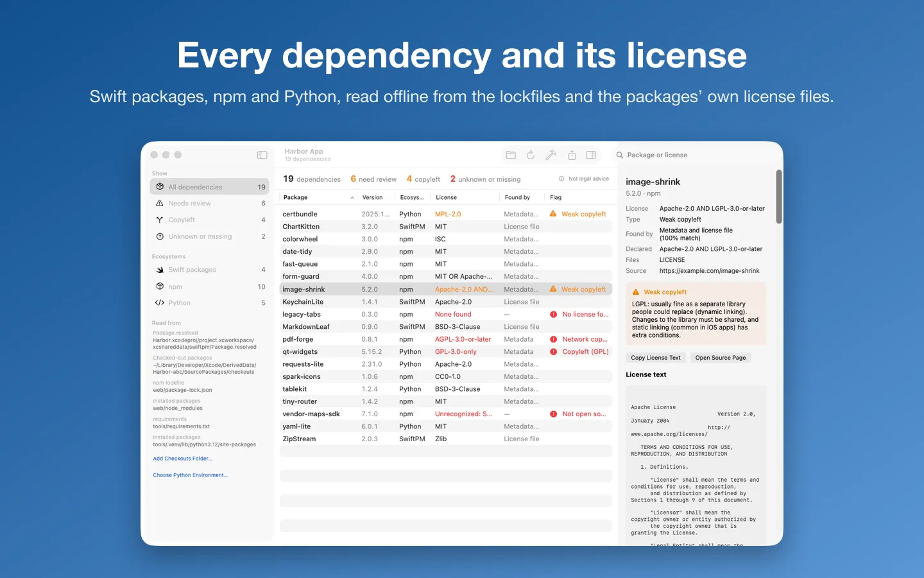The height and width of the screenshot is (578, 924).
Task: Select Unknown or missing filter
Action: 209,237
